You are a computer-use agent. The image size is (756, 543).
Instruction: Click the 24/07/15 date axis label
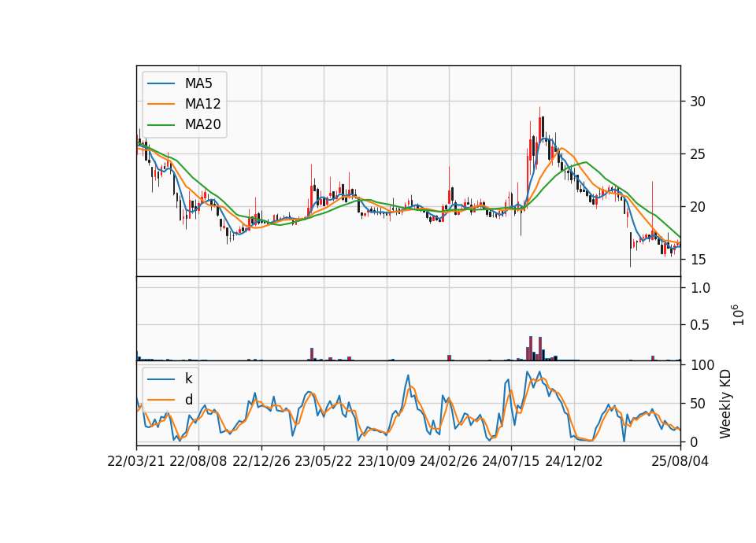tap(511, 461)
